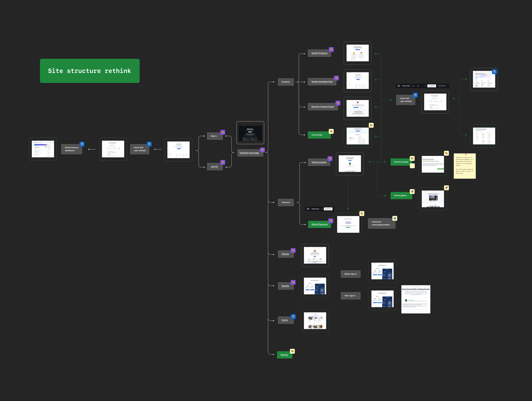Click the gear badge on Global Campus dashboard
This screenshot has width=532, height=401.
[x=82, y=144]
